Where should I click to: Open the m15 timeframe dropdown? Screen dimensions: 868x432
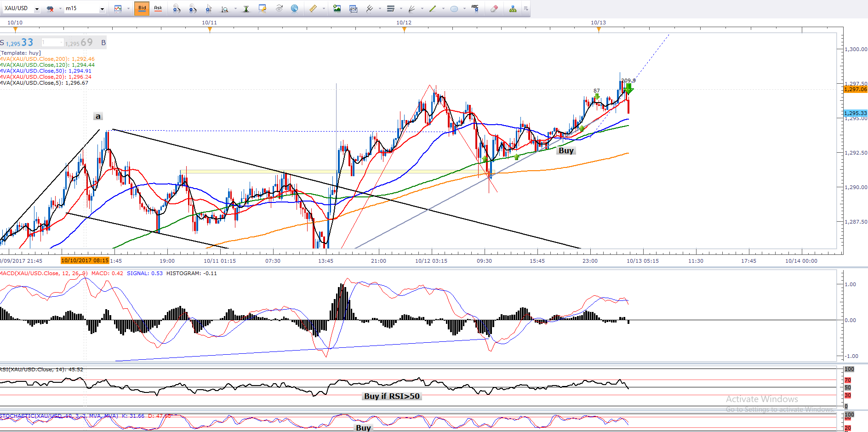(102, 9)
